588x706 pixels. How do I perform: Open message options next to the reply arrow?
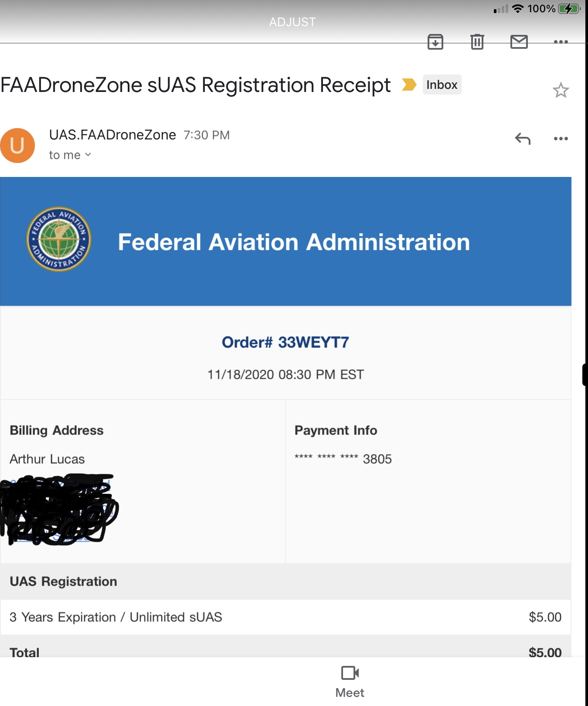(x=561, y=139)
